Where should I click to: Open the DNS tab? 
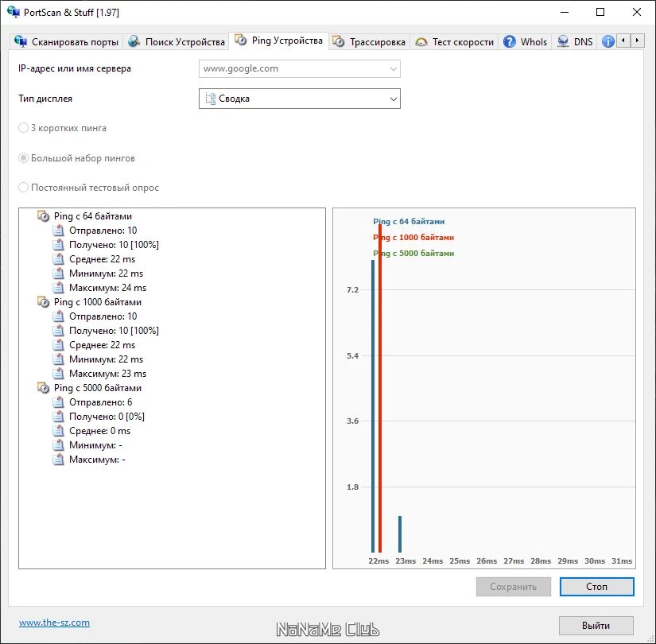[x=575, y=42]
